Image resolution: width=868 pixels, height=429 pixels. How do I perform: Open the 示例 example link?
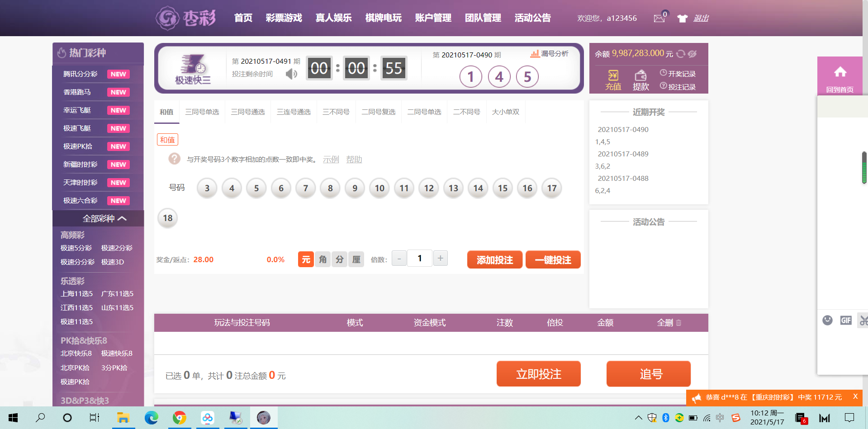pos(331,160)
